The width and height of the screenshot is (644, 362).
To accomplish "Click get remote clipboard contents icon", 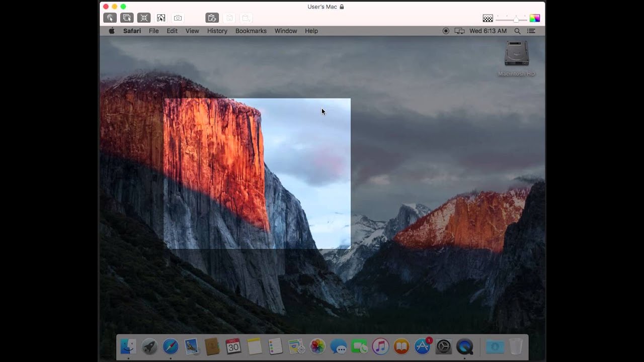I will [x=229, y=18].
